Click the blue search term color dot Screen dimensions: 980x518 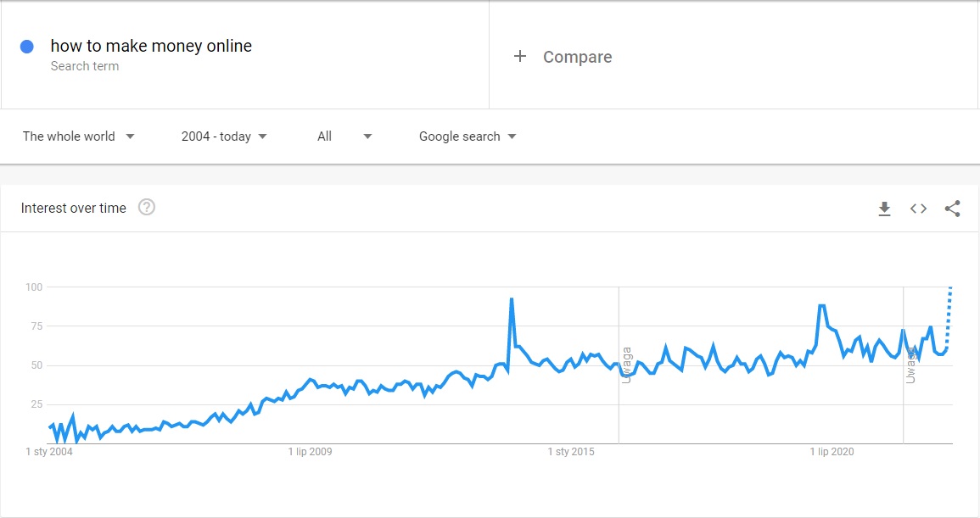pos(27,47)
